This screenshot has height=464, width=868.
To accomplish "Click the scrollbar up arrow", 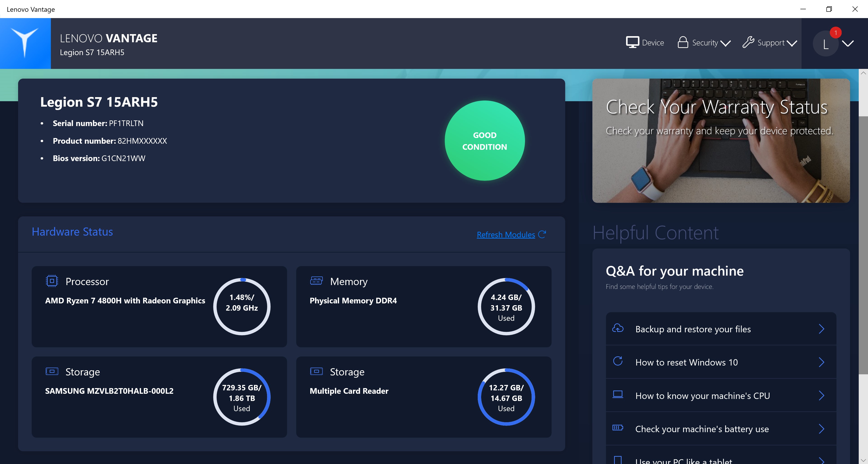I will [864, 73].
